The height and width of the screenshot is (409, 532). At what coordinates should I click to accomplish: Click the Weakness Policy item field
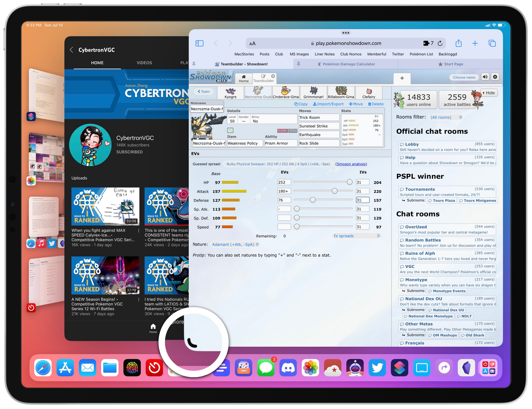pos(245,143)
